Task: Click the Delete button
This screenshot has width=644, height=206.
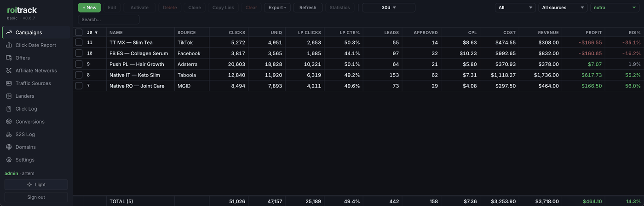Action: (170, 7)
